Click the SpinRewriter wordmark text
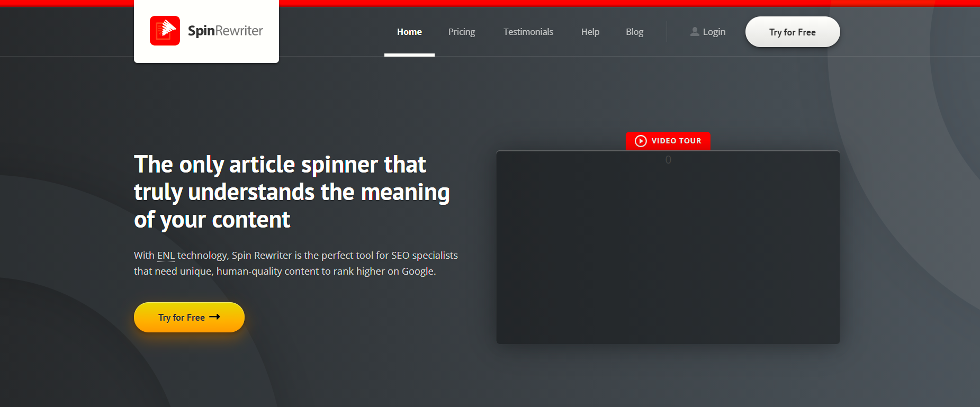Viewport: 980px width, 407px height. coord(225,31)
